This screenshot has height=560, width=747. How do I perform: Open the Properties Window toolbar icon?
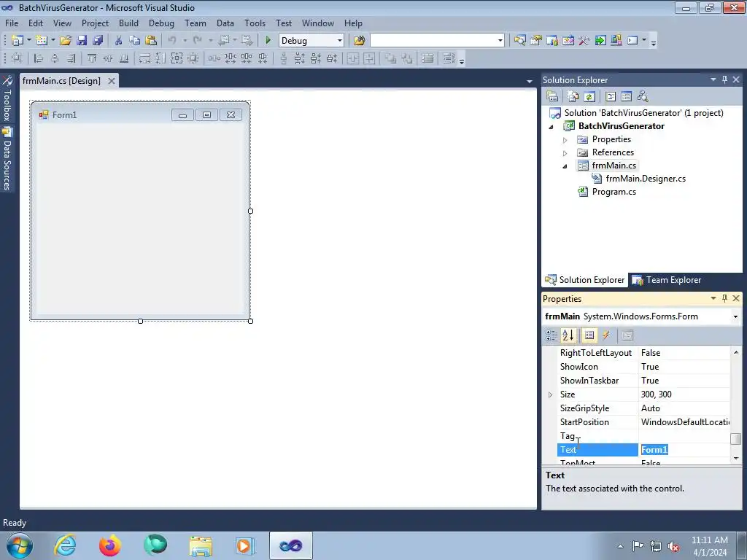[536, 41]
